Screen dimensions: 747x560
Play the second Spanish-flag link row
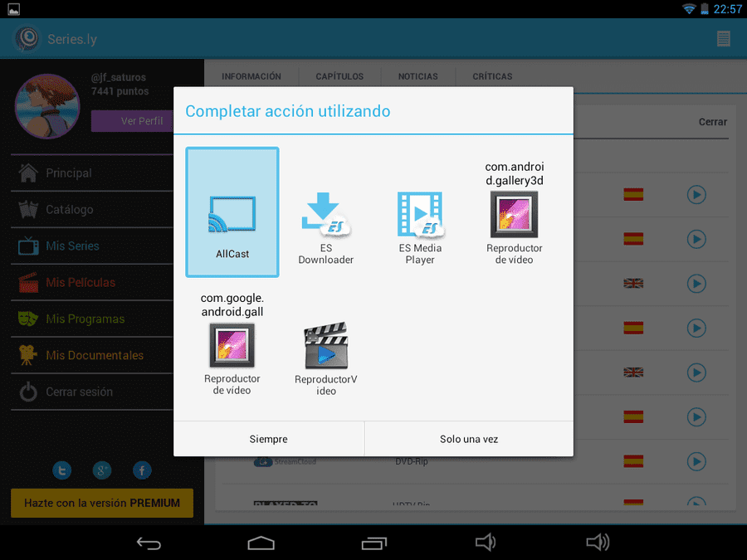696,239
